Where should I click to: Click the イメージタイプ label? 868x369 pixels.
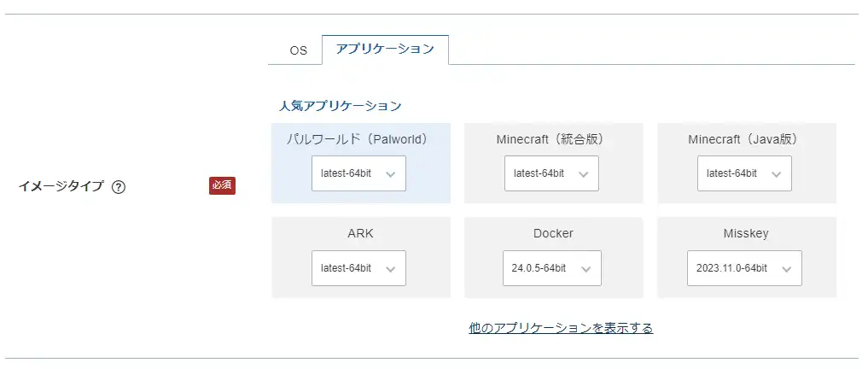click(x=61, y=187)
